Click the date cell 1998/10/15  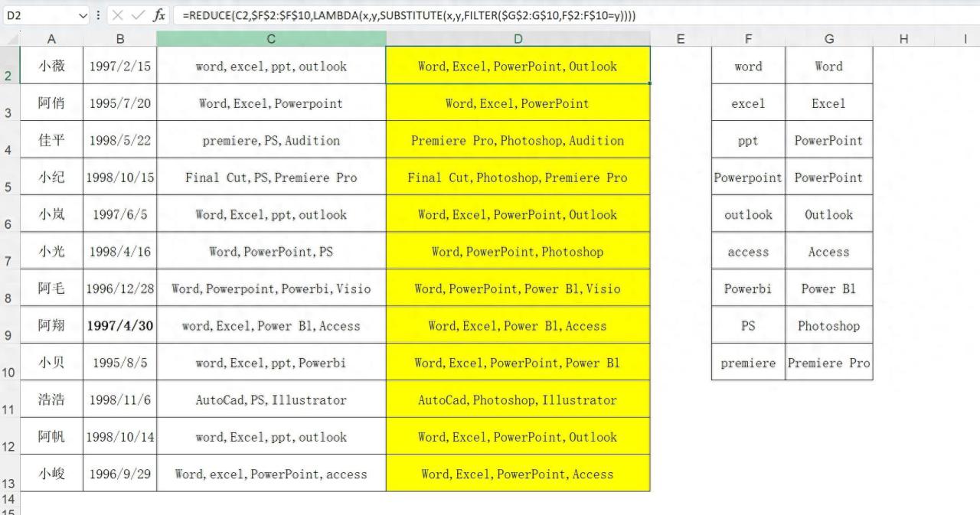pyautogui.click(x=120, y=178)
